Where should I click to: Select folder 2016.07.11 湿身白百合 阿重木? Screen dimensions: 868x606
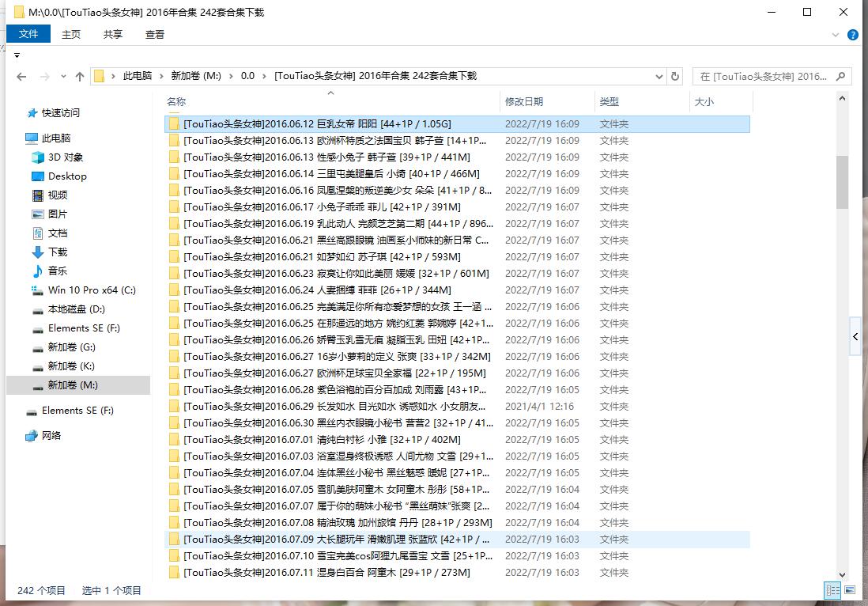[457, 573]
